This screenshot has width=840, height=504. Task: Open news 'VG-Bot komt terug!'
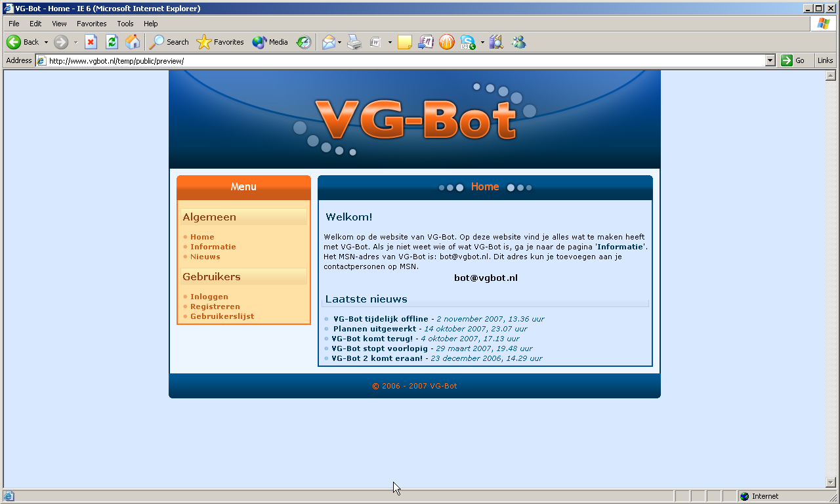[372, 339]
